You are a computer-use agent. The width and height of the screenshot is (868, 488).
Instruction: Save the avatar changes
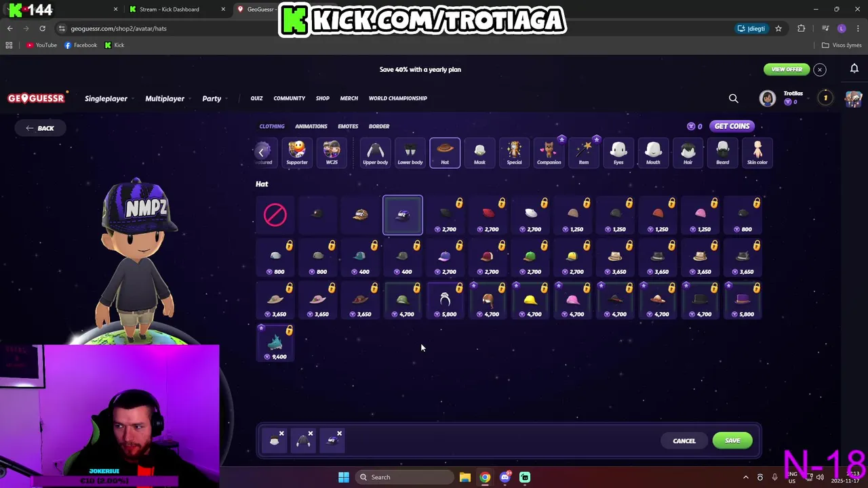(x=732, y=441)
